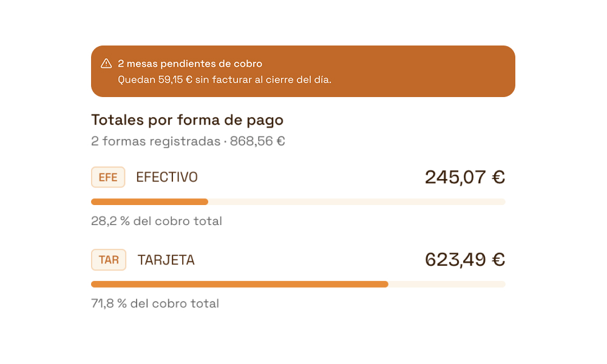Select the '28,2 % del cobro total' text
The image size is (607, 364).
pyautogui.click(x=157, y=221)
